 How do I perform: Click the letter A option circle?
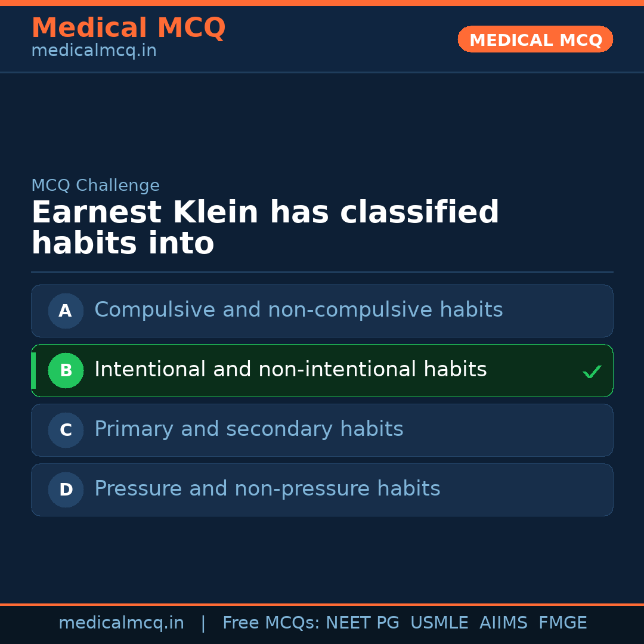(x=66, y=311)
